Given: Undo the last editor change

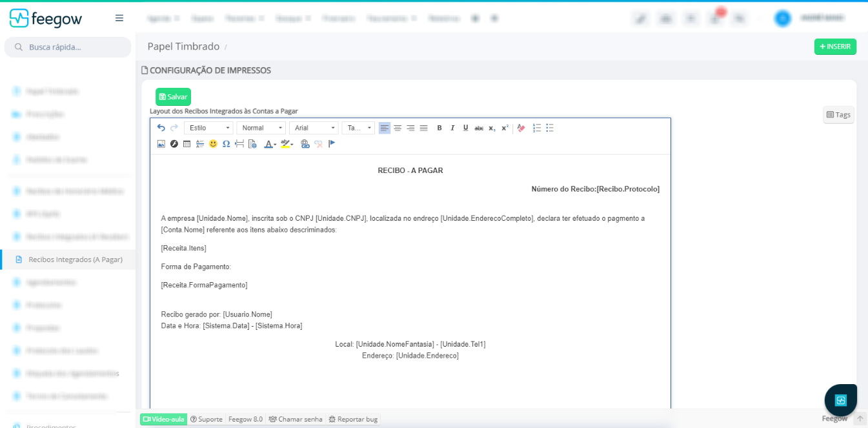Looking at the screenshot, I should pos(161,128).
